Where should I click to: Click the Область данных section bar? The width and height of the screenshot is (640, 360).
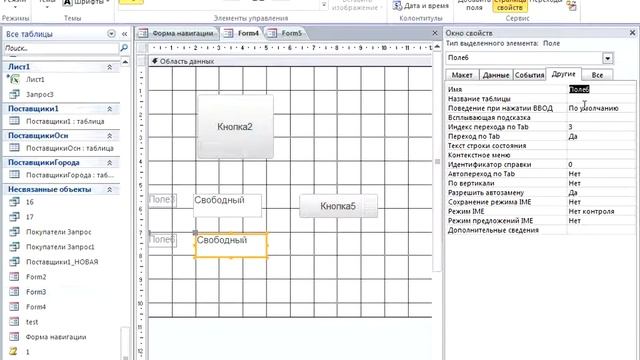point(290,61)
